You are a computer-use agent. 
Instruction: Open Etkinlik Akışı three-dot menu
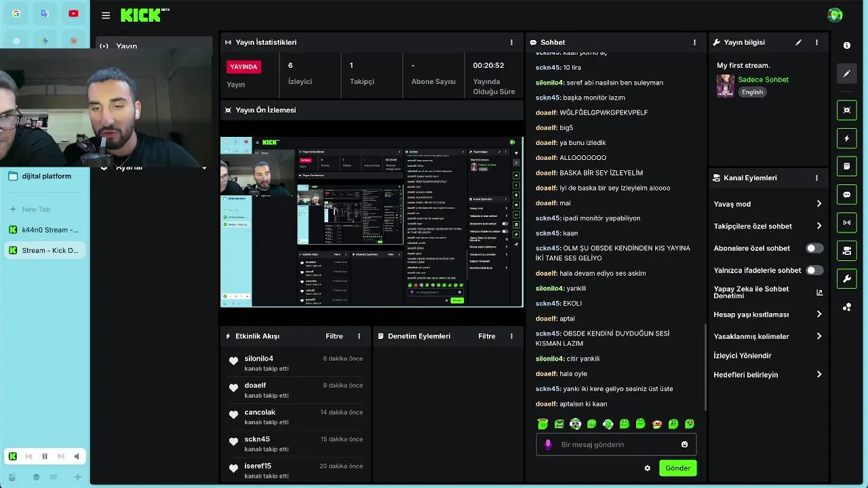(359, 336)
